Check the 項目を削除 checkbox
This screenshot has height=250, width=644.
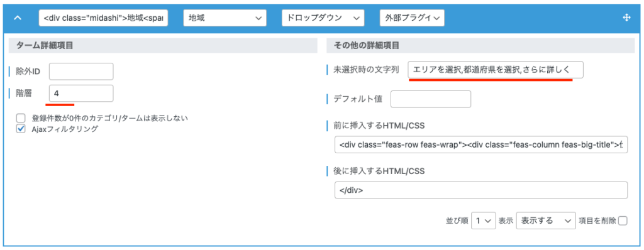[623, 221]
